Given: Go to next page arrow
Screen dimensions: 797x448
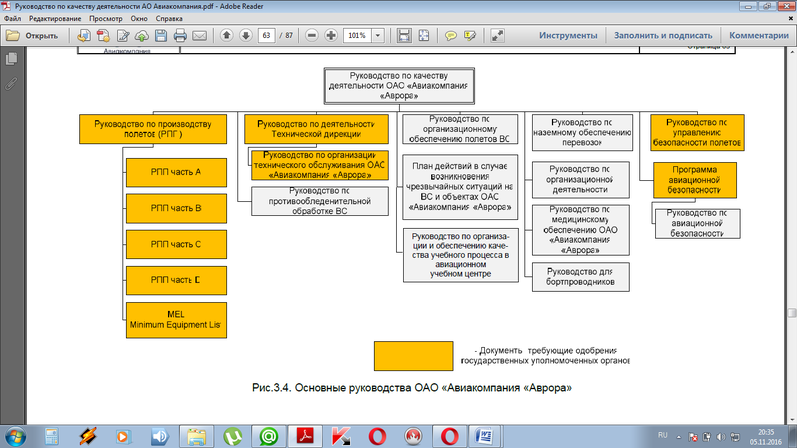Looking at the screenshot, I should tap(246, 35).
